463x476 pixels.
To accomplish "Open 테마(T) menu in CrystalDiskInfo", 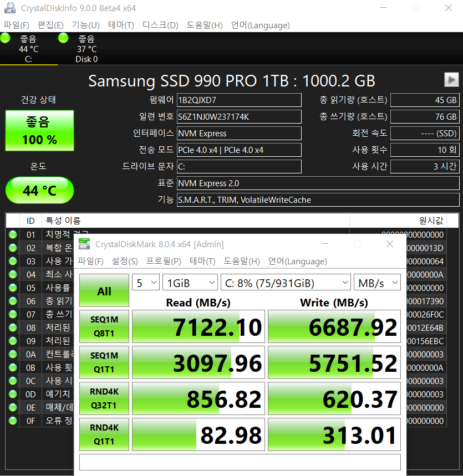I will [121, 25].
